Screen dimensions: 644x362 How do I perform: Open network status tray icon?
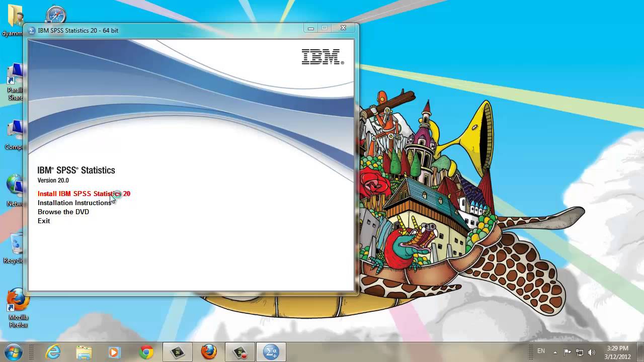580,352
